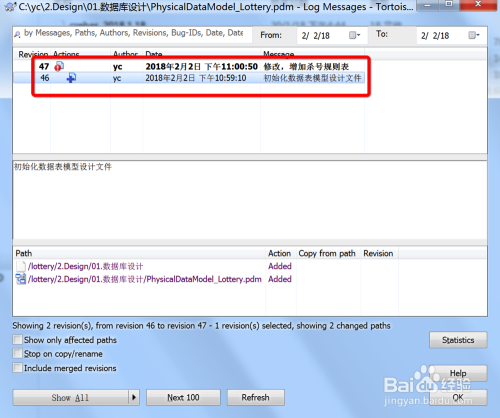This screenshot has height=418, width=500.
Task: Click OK to close the log
Action: point(458,397)
